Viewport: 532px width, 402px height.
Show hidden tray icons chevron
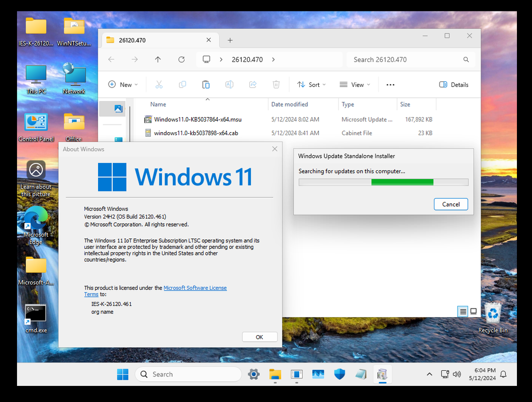pos(429,374)
